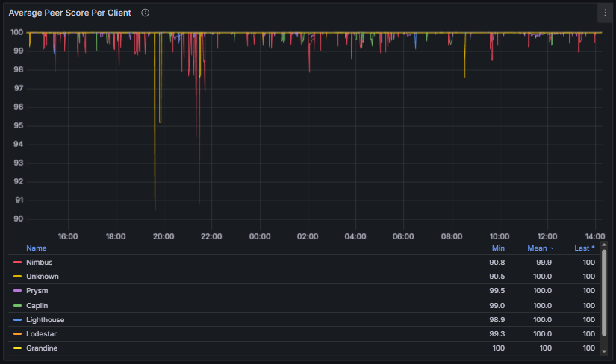Sort legend by Last column
The image size is (616, 364).
coord(585,248)
